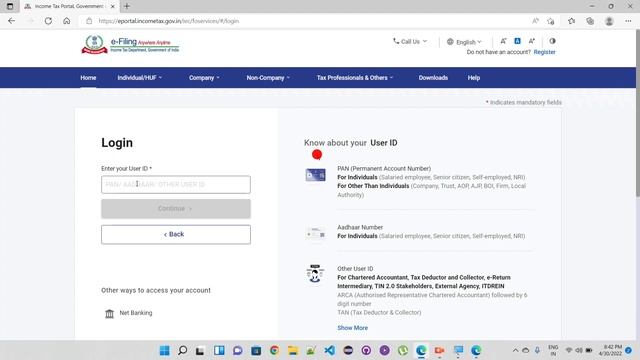Viewport: 640px width, 360px height.
Task: View site information lock icon
Action: click(x=89, y=21)
